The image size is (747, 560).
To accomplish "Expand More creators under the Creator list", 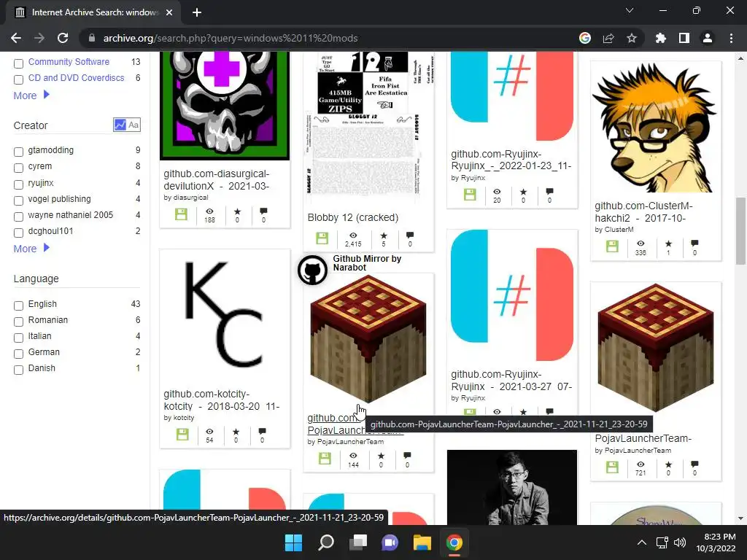I will pos(31,249).
